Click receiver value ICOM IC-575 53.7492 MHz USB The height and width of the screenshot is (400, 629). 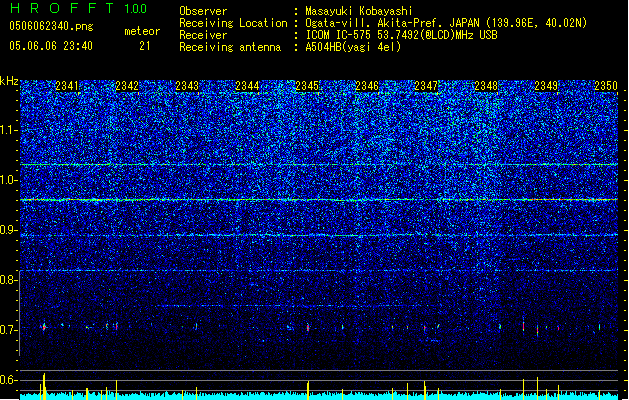tap(401, 35)
